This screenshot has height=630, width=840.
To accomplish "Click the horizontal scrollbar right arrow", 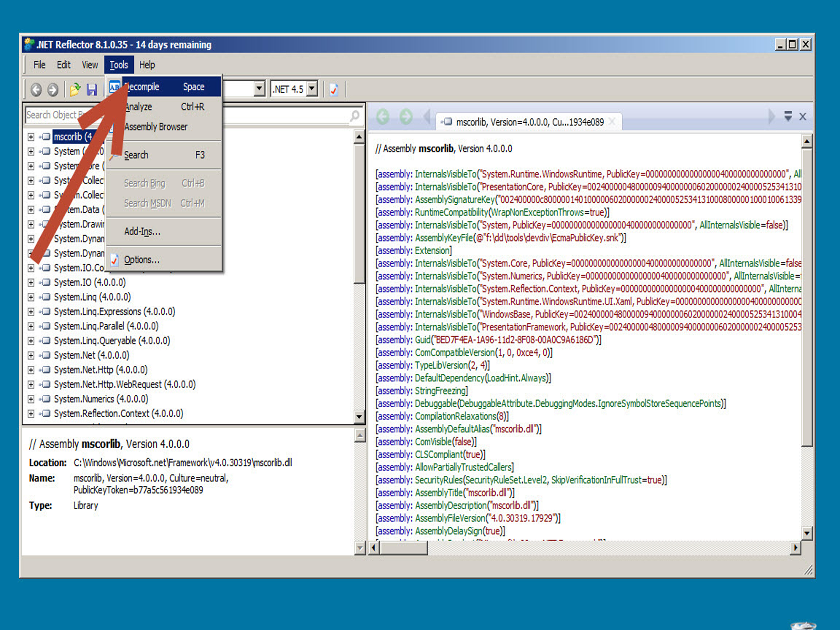I will click(795, 548).
